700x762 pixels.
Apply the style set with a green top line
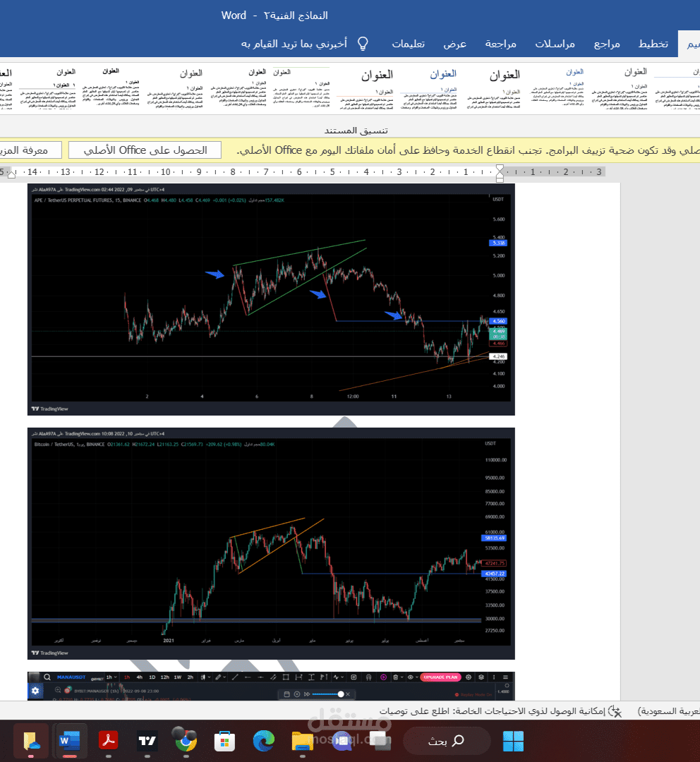point(301,89)
